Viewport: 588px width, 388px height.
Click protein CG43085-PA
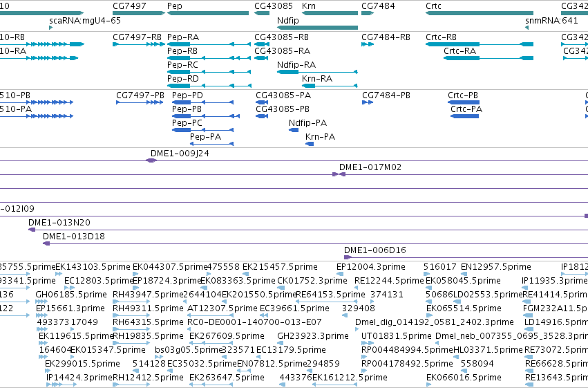point(262,102)
